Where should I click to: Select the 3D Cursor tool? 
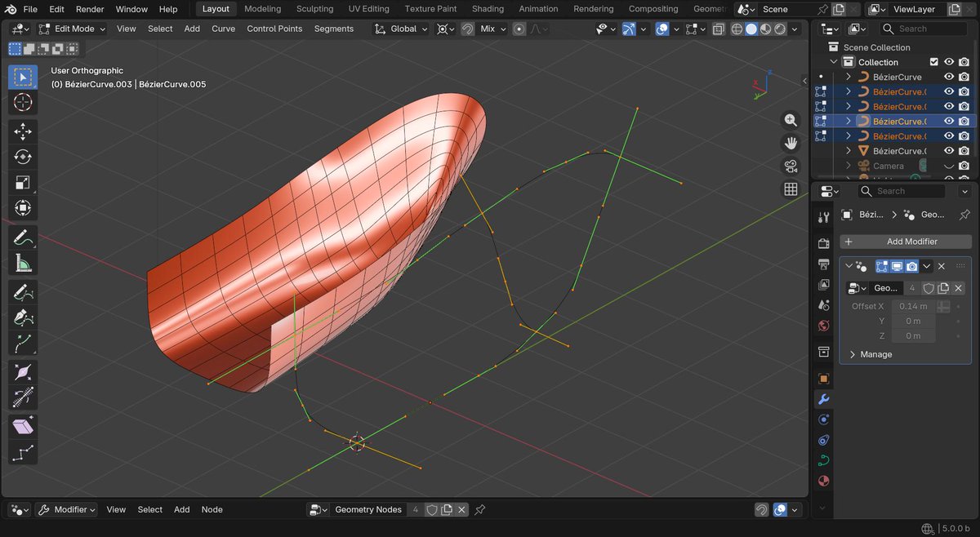pos(22,102)
